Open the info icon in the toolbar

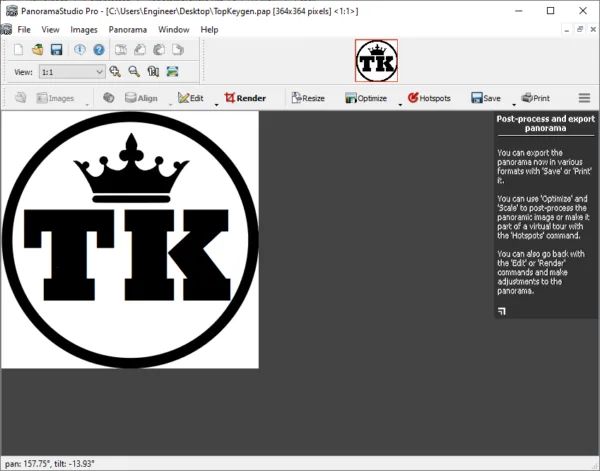coord(80,50)
